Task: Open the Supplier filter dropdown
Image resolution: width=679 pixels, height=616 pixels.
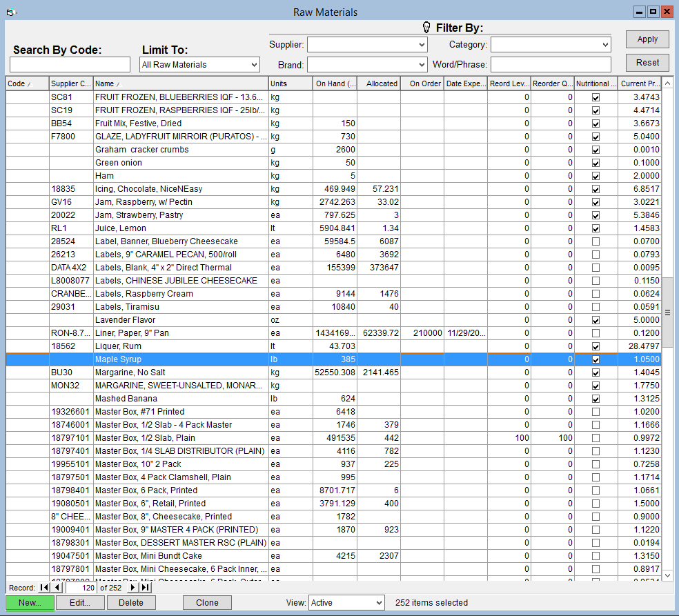Action: tap(422, 45)
